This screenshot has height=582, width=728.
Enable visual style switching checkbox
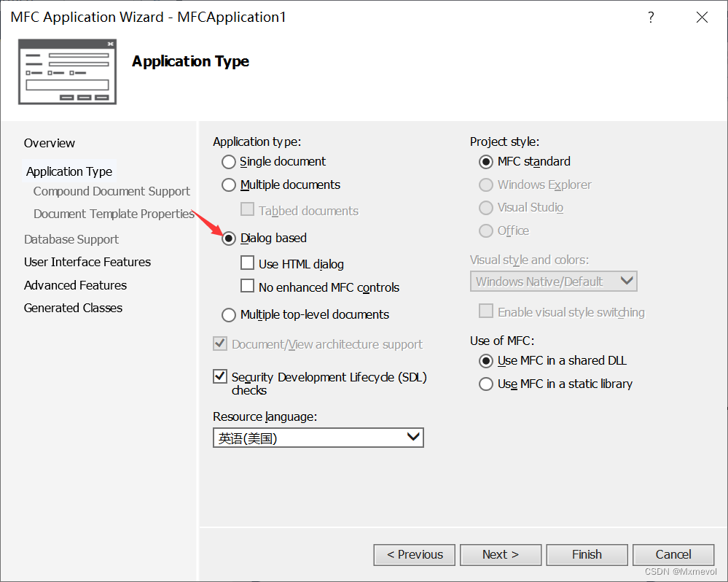(486, 311)
